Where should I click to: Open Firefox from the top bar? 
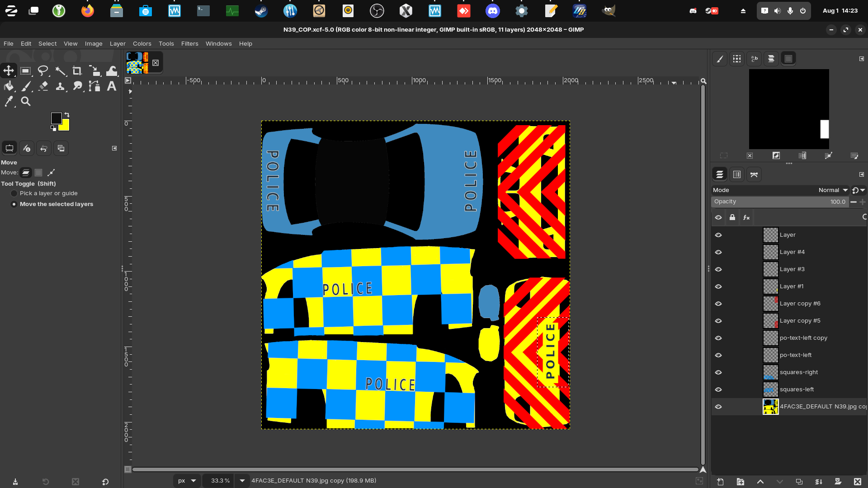click(87, 11)
